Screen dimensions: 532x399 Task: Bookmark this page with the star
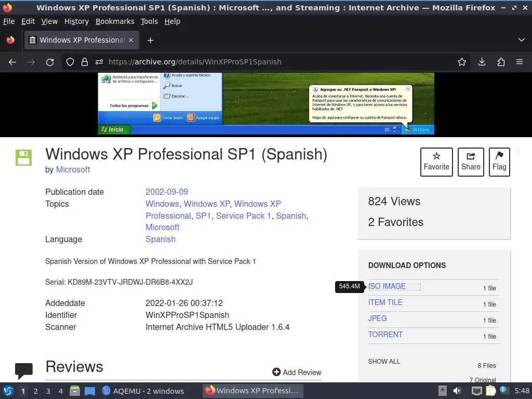click(462, 62)
